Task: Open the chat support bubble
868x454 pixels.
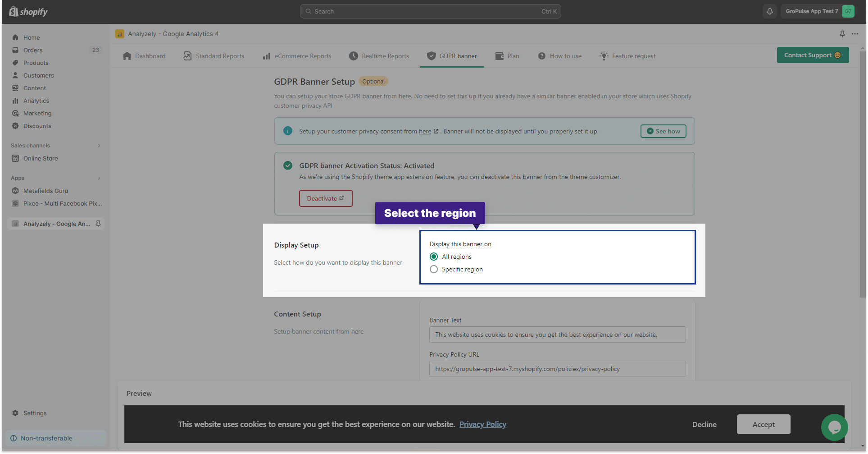Action: tap(835, 427)
